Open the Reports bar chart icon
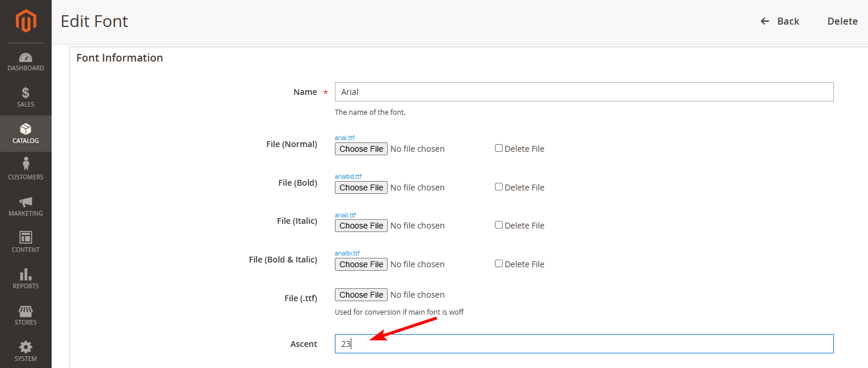868x368 pixels. pyautogui.click(x=26, y=274)
